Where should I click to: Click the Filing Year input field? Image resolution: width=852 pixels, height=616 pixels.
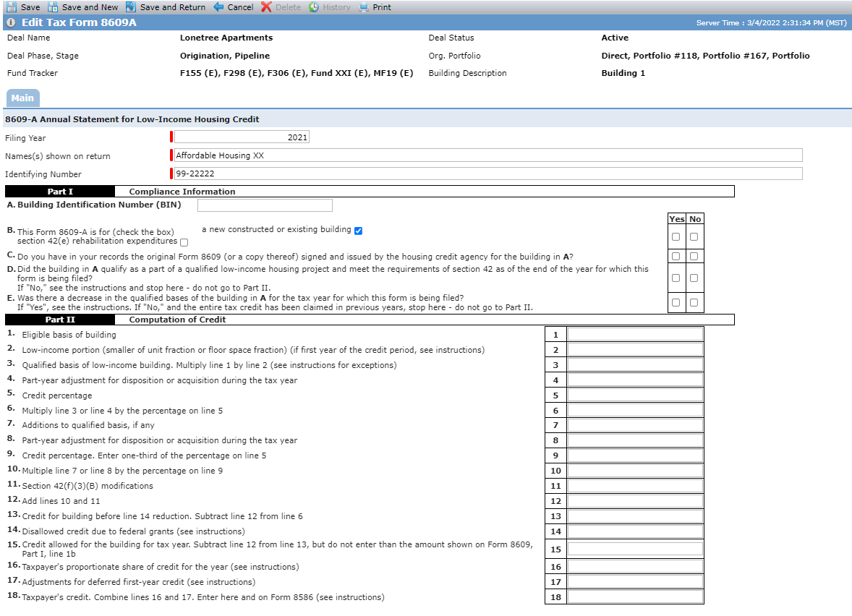click(242, 137)
